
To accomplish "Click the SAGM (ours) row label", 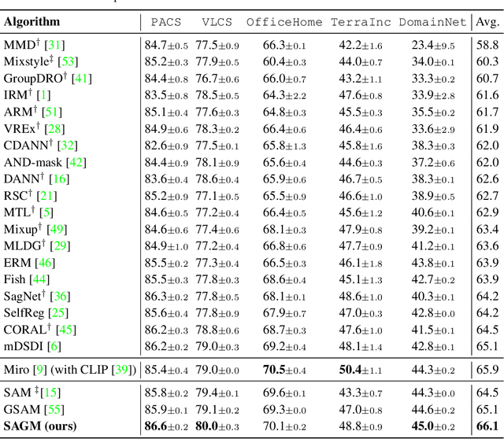I will click(40, 426).
